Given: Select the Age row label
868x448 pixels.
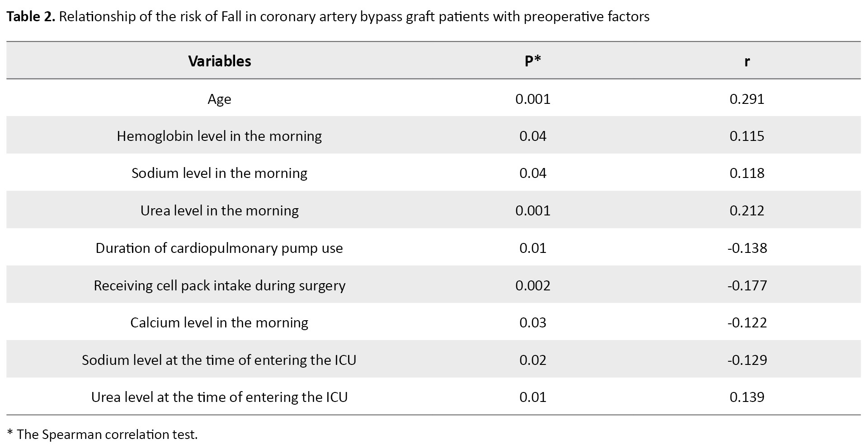Looking at the screenshot, I should click(219, 99).
